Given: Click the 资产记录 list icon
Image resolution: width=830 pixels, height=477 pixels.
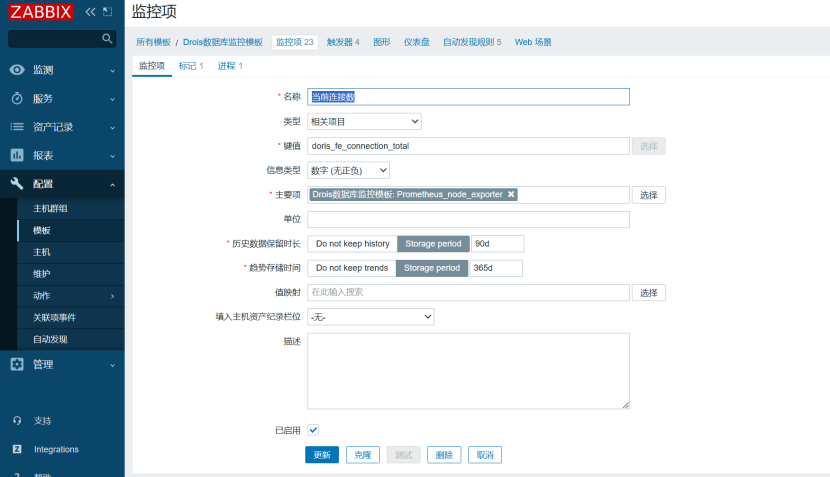Looking at the screenshot, I should click(17, 127).
